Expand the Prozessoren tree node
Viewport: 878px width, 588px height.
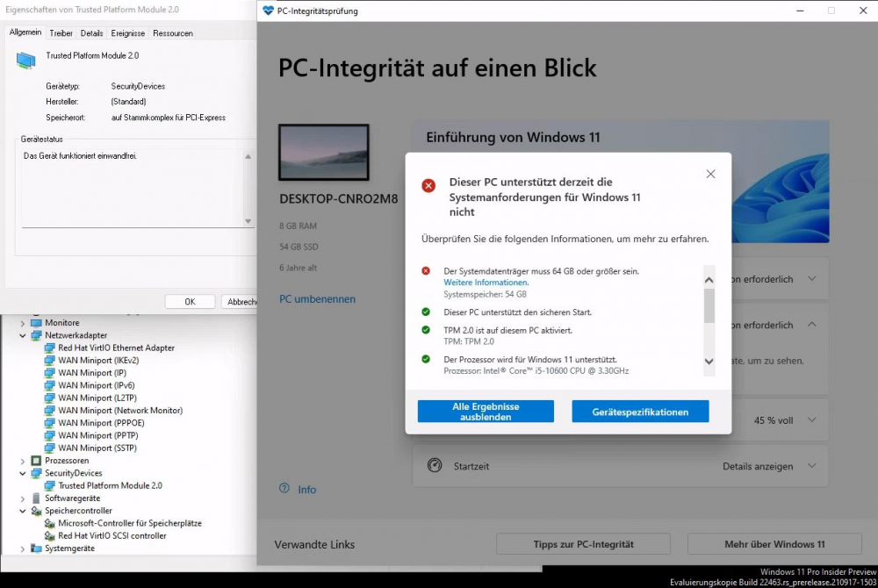click(x=23, y=461)
